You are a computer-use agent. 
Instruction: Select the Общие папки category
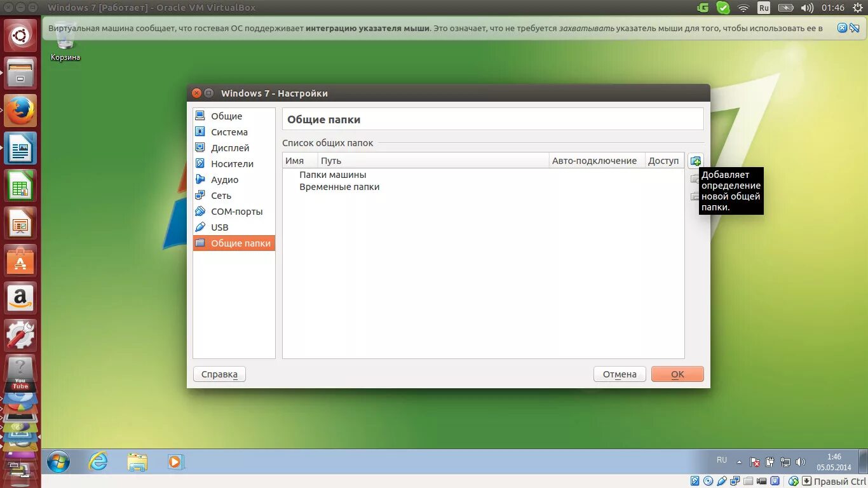pos(234,243)
